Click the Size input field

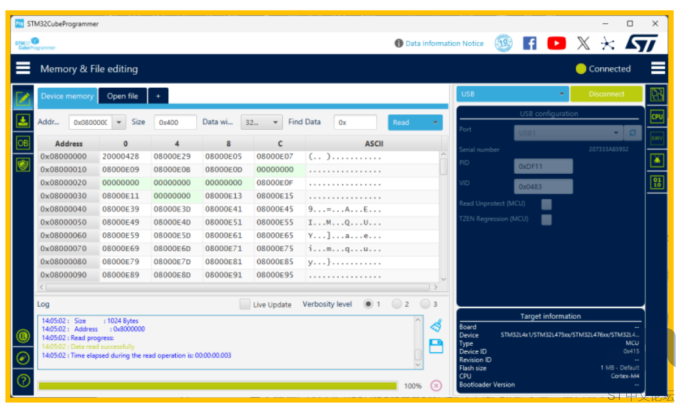[175, 122]
